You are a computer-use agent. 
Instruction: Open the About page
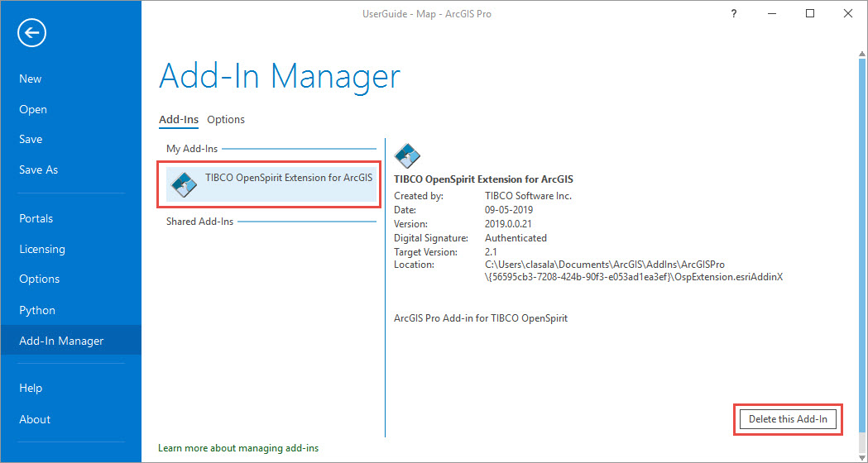(34, 419)
